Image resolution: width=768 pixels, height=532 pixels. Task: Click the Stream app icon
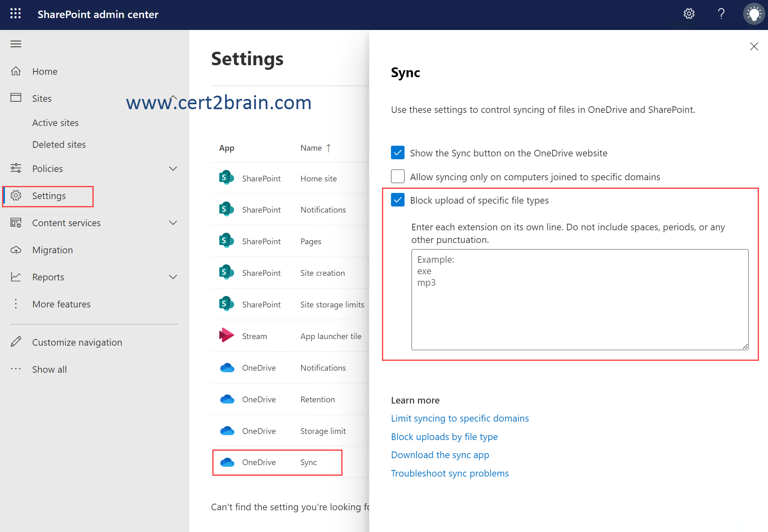(226, 335)
